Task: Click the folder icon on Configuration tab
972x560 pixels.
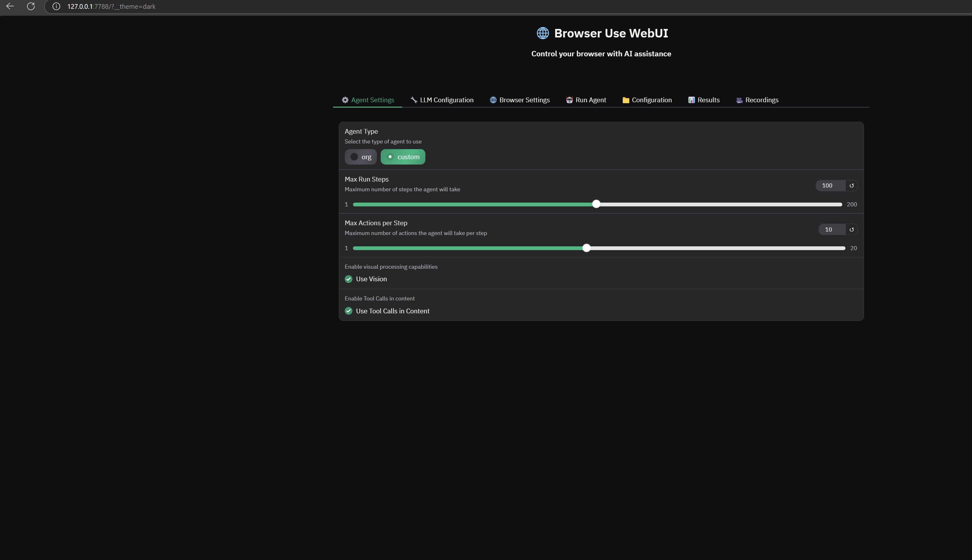Action: 626,100
